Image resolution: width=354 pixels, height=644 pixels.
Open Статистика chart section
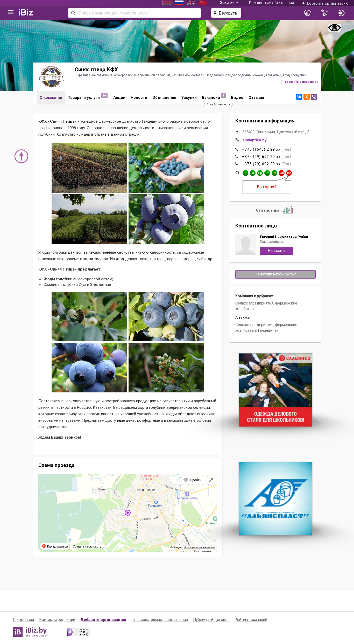(275, 210)
